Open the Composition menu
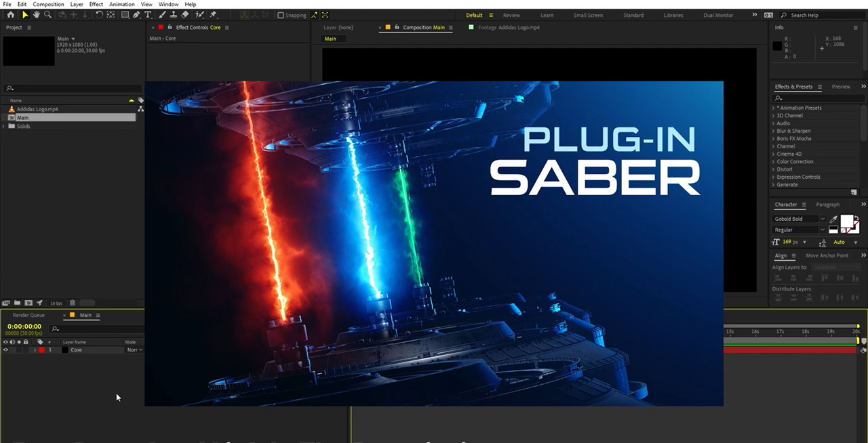This screenshot has height=443, width=868. [x=48, y=4]
